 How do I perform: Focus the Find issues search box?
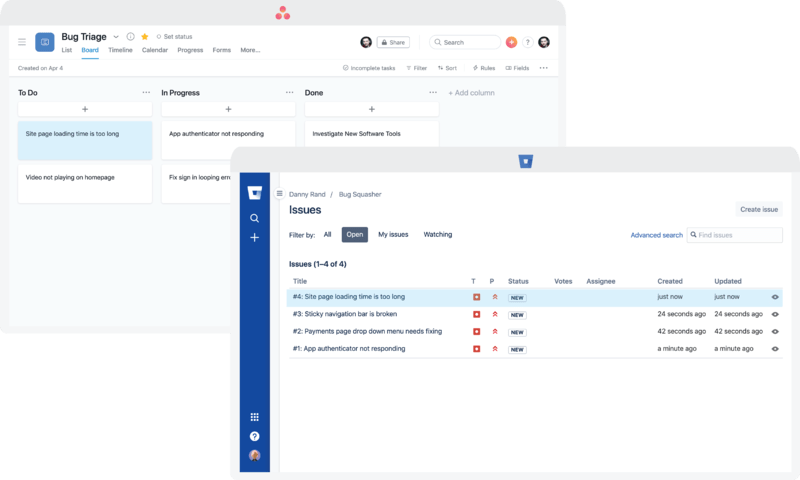coord(735,235)
